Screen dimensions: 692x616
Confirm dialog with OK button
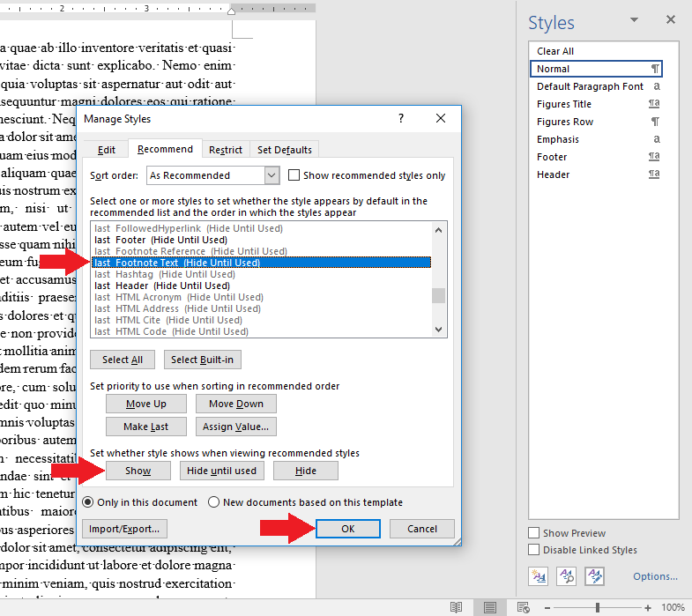point(348,529)
